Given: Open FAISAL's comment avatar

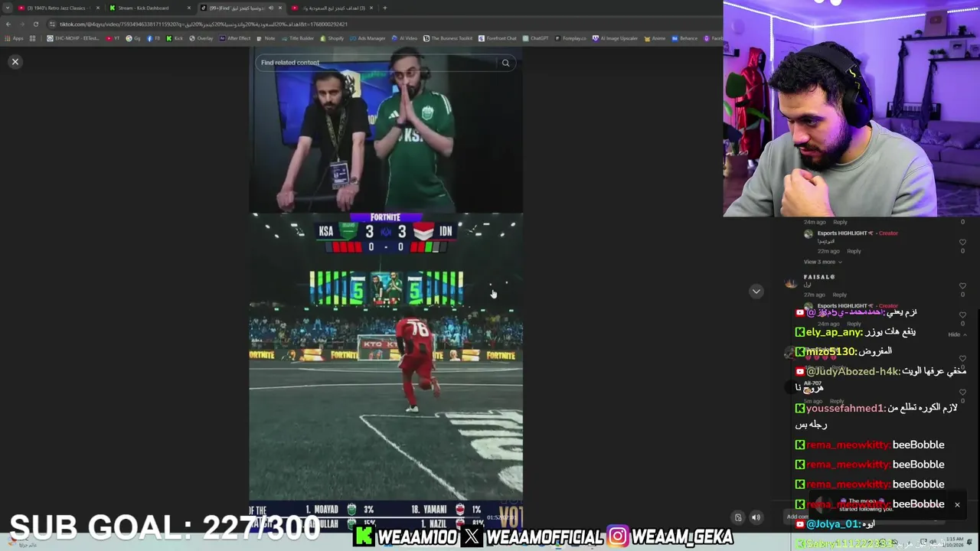Looking at the screenshot, I should pyautogui.click(x=791, y=282).
